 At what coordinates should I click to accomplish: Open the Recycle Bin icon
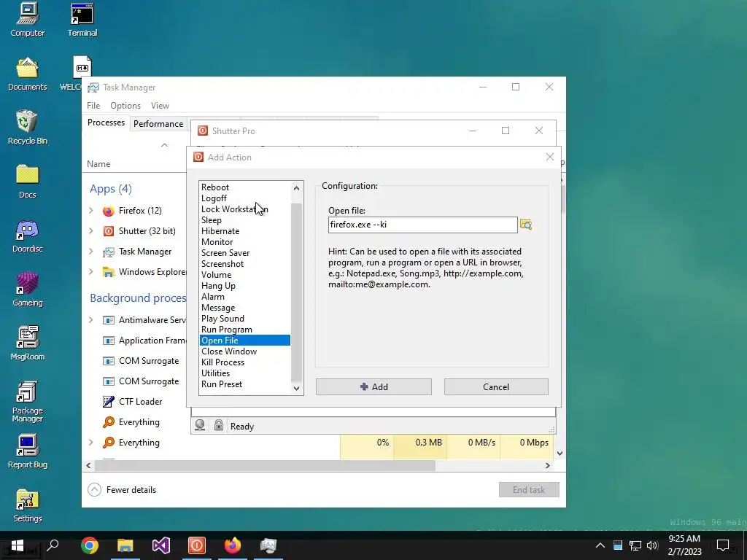(28, 128)
